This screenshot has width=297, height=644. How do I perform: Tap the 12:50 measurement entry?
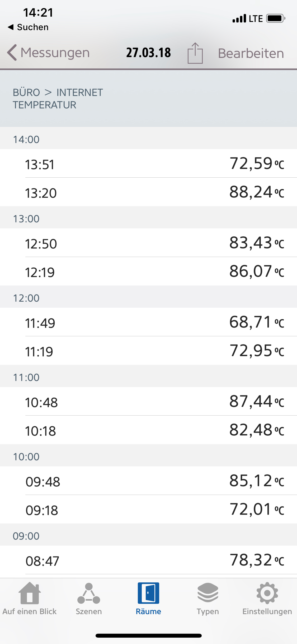point(148,243)
